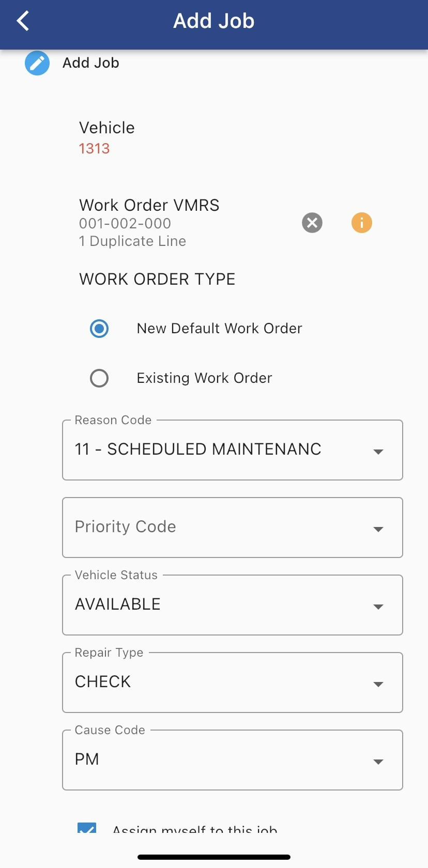Tap the back arrow in header
428x868 pixels.
coord(23,21)
